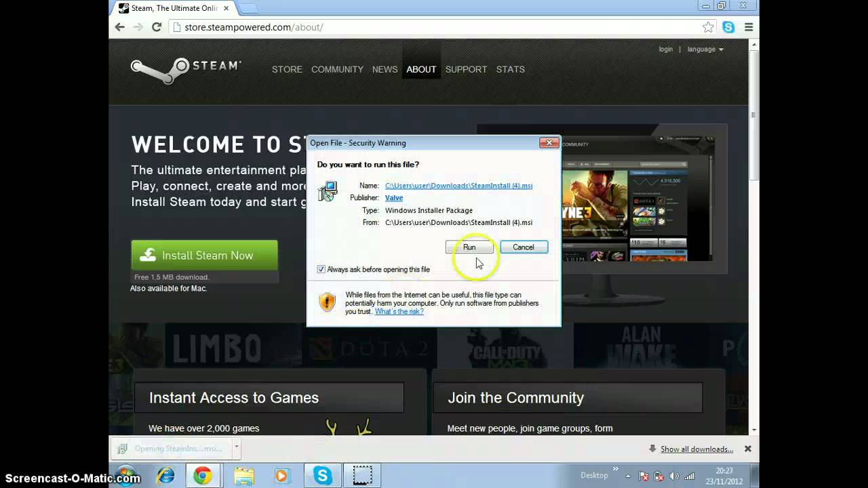Click the login link
868x488 pixels.
click(x=666, y=49)
